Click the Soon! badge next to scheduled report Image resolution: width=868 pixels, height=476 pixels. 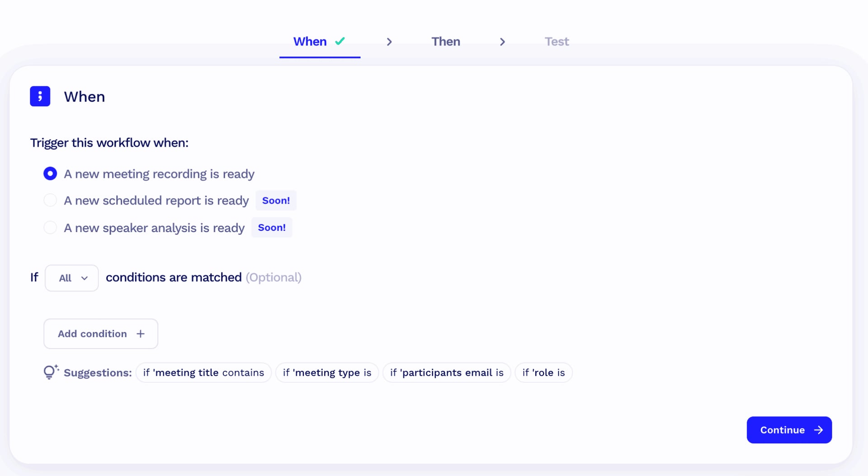click(276, 201)
